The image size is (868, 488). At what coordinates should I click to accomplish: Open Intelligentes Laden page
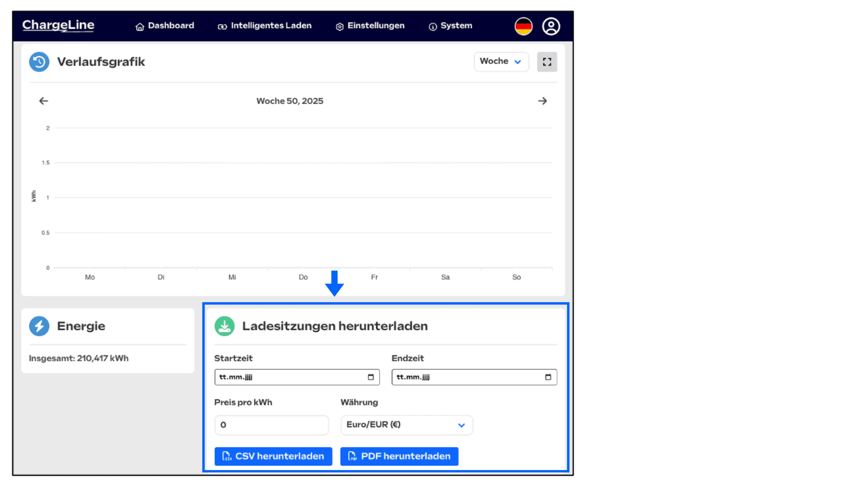264,26
